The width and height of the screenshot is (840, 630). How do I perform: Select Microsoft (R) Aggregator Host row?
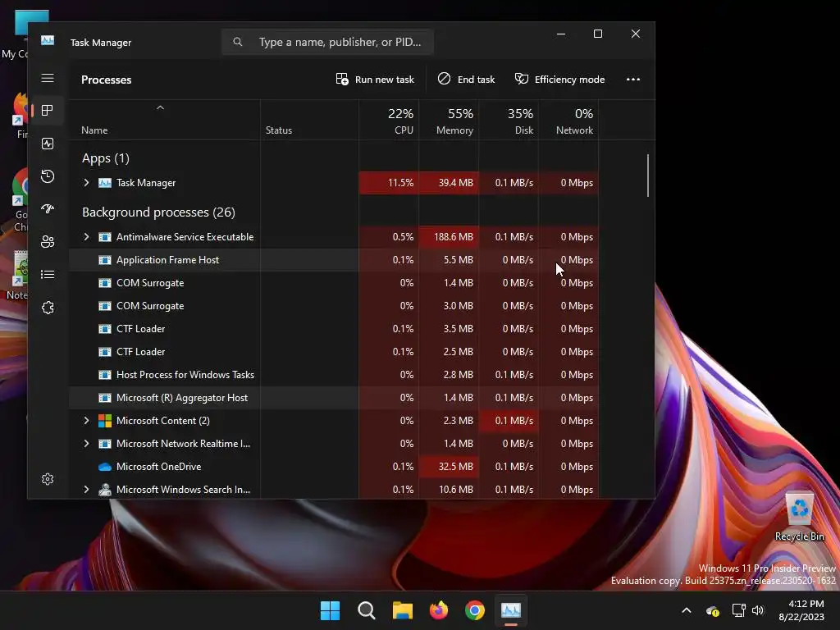click(334, 398)
